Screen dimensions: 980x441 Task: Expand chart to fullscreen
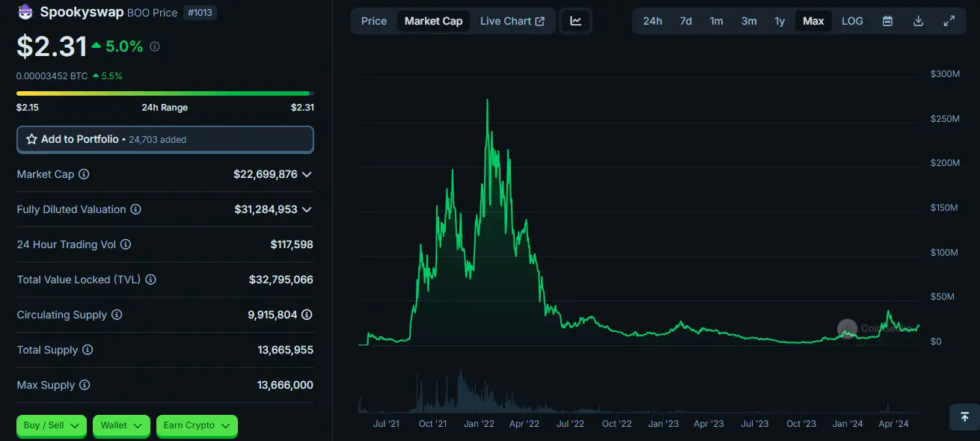coord(949,21)
